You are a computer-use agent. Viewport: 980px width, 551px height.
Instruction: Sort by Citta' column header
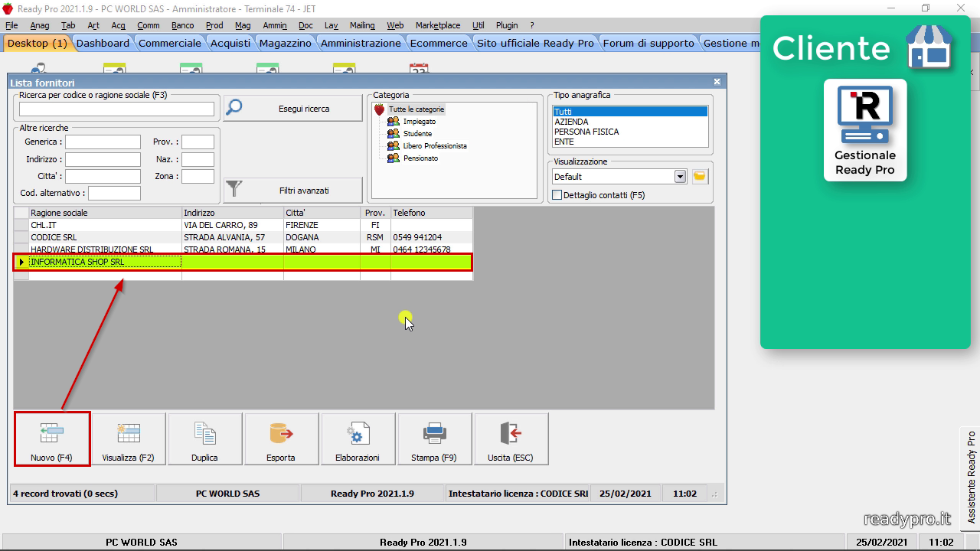322,213
